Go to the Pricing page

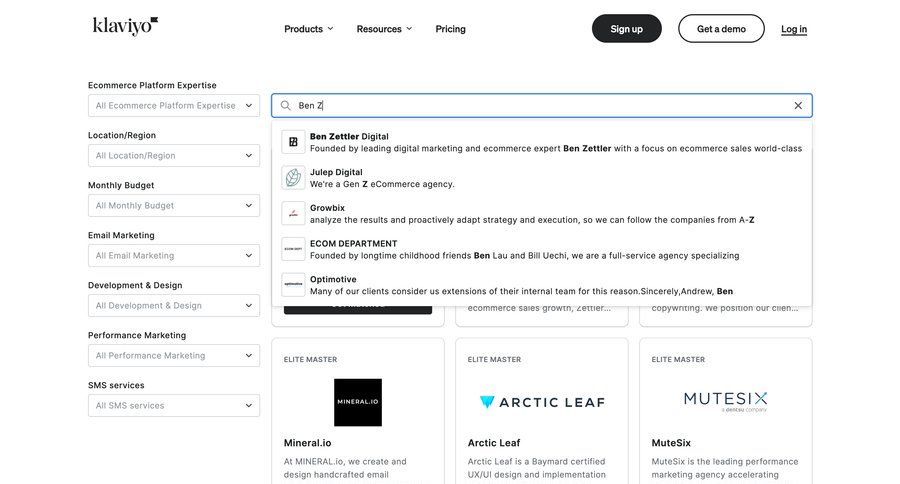[450, 29]
